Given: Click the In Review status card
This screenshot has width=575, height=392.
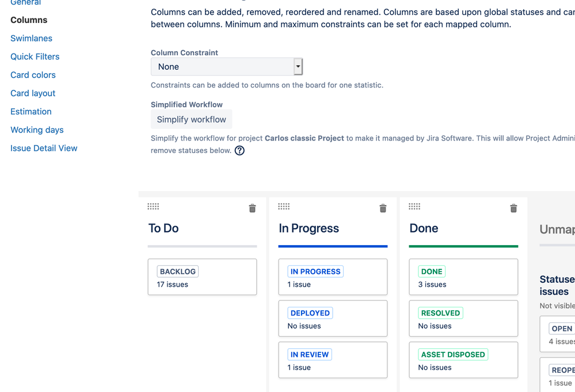Looking at the screenshot, I should coord(333,360).
